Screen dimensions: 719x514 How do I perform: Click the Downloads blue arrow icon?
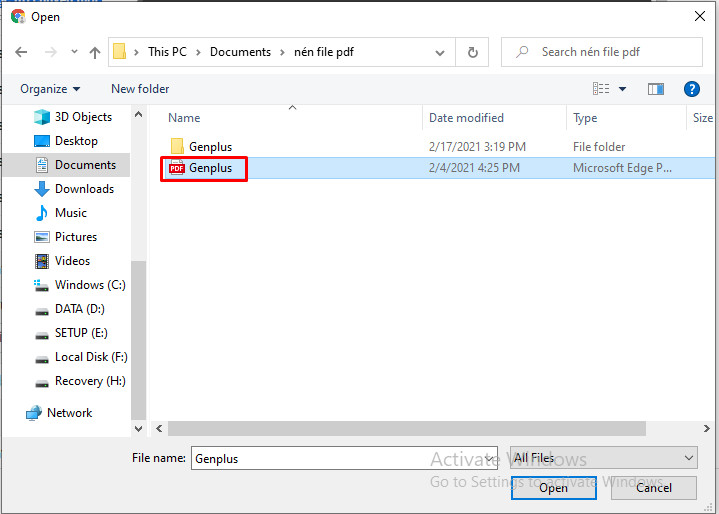(x=42, y=189)
